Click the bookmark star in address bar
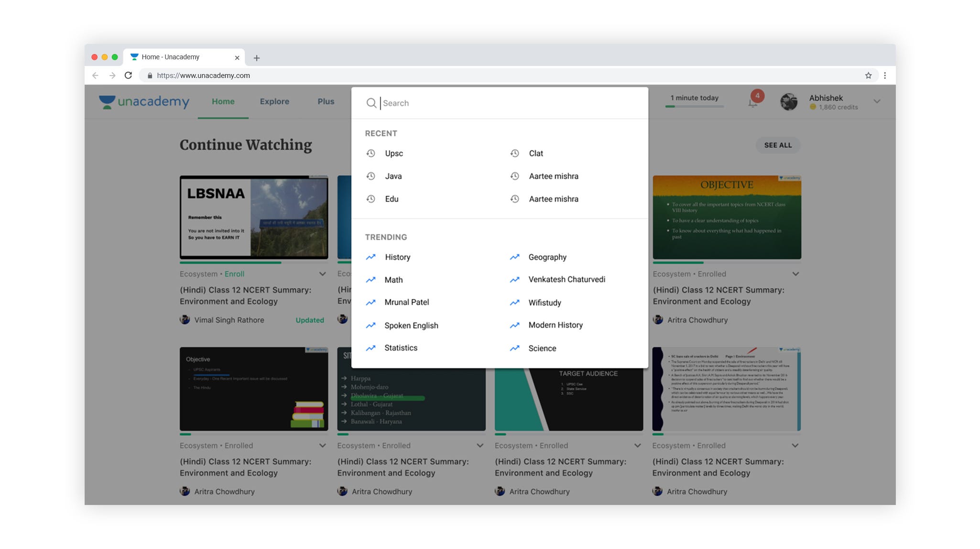The height and width of the screenshot is (549, 980). click(x=867, y=75)
